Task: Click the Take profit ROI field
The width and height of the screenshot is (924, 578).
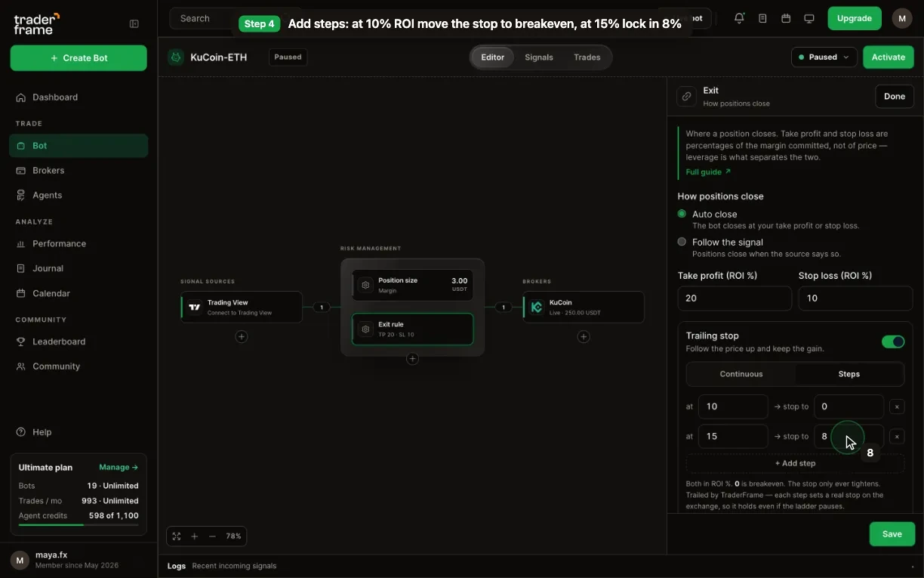Action: click(735, 298)
